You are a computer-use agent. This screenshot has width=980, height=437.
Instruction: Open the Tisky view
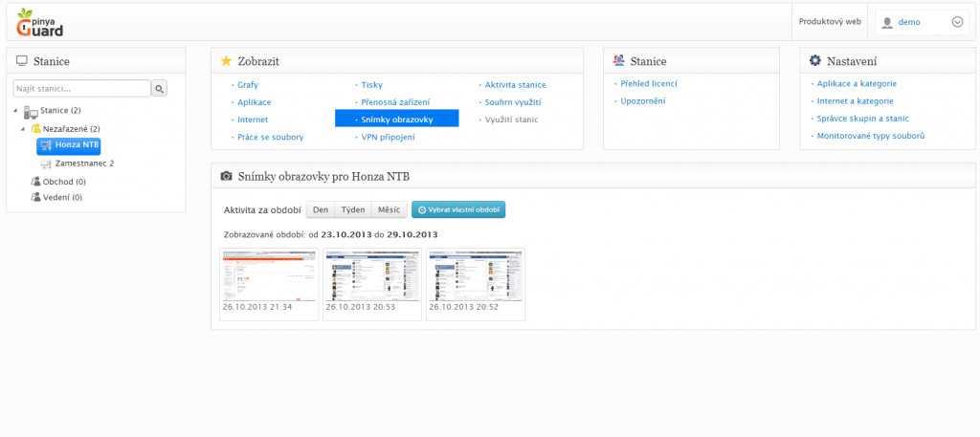[372, 85]
